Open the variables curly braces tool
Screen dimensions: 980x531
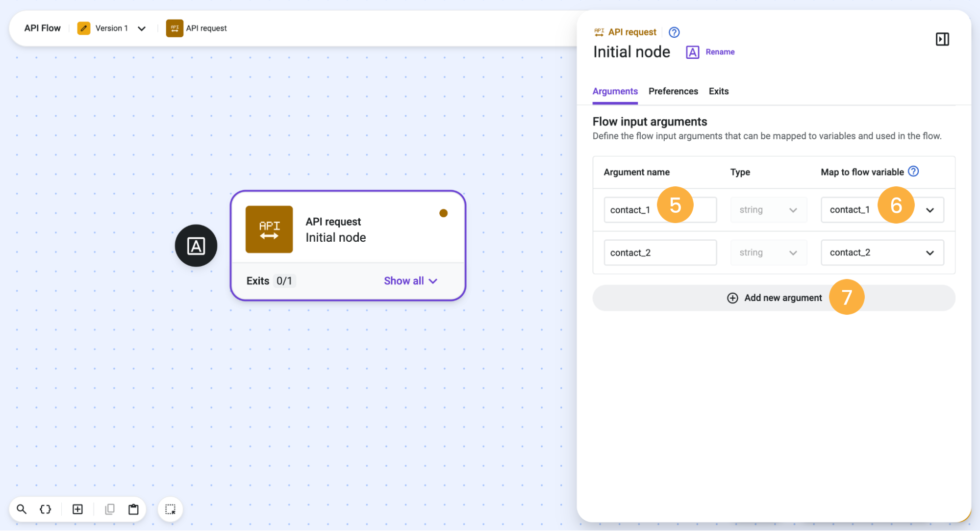coord(46,509)
